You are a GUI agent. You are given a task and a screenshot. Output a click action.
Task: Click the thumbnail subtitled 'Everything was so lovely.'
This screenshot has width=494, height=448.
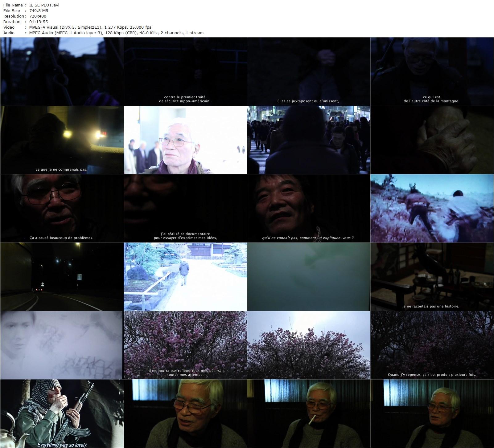(x=62, y=413)
